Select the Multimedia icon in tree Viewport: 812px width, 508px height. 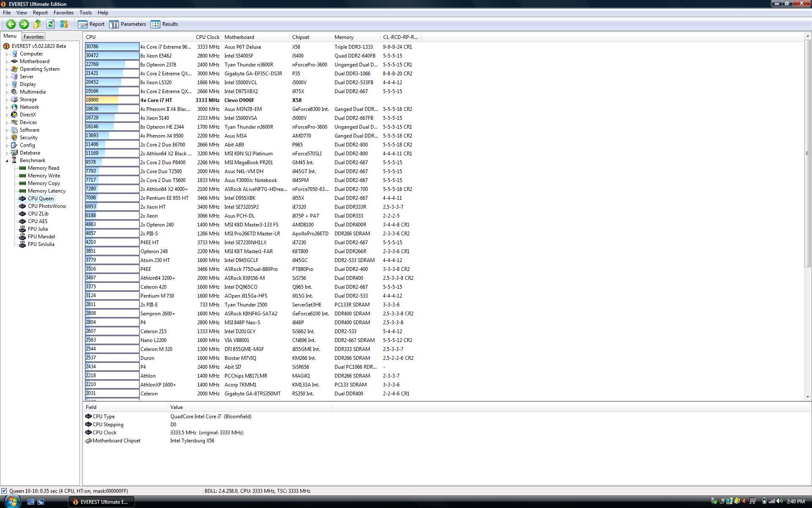pyautogui.click(x=14, y=92)
